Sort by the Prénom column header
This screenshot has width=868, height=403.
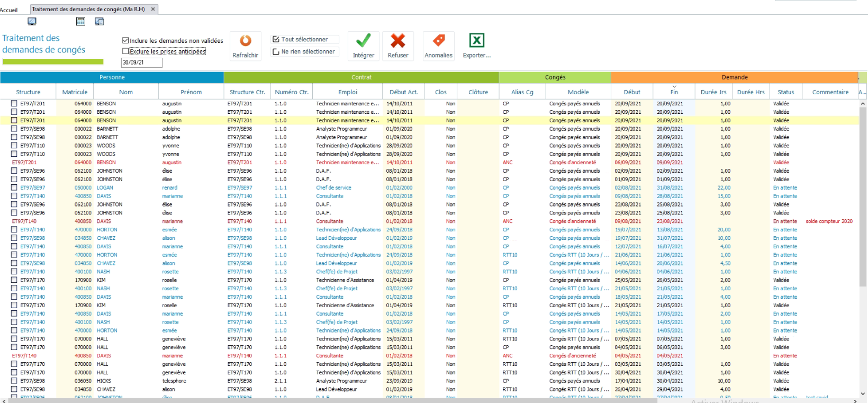pos(191,92)
